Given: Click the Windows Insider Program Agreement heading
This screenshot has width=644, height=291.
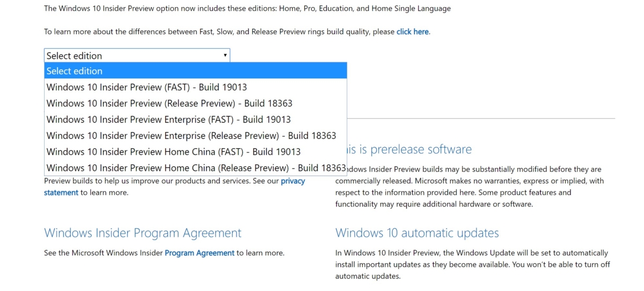Looking at the screenshot, I should [x=143, y=233].
